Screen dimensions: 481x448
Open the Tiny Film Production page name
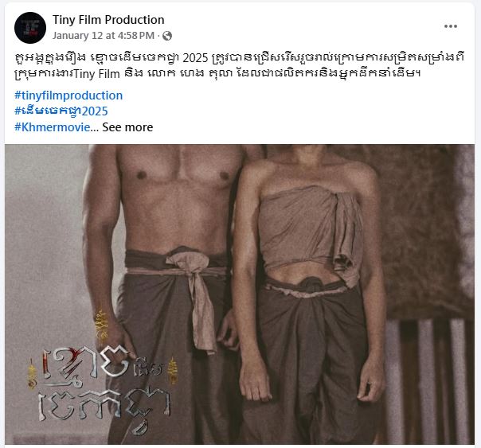108,20
